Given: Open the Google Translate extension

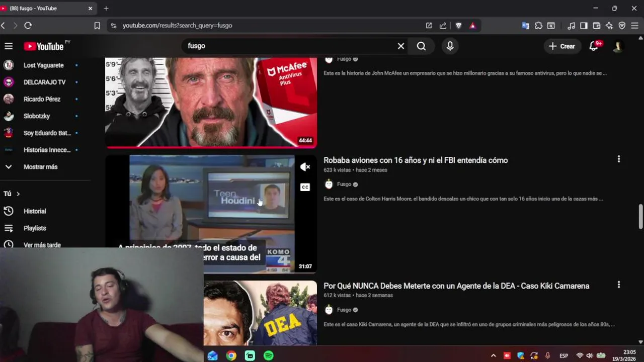Looking at the screenshot, I should click(x=525, y=25).
